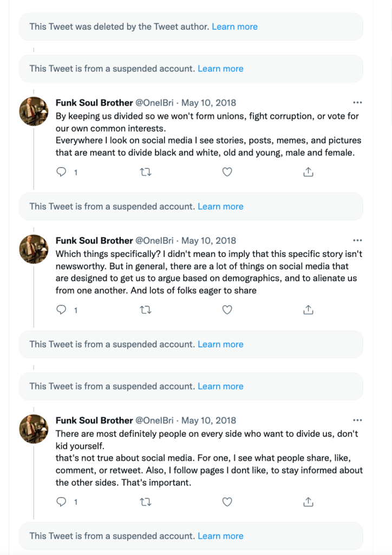Open the May 10, 2018 date on last tweet

pyautogui.click(x=209, y=421)
